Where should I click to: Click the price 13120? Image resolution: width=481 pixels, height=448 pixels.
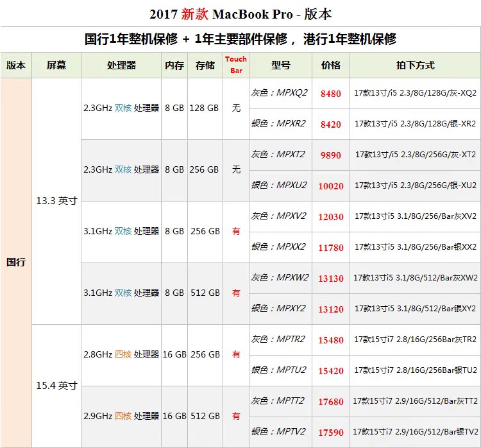331,309
